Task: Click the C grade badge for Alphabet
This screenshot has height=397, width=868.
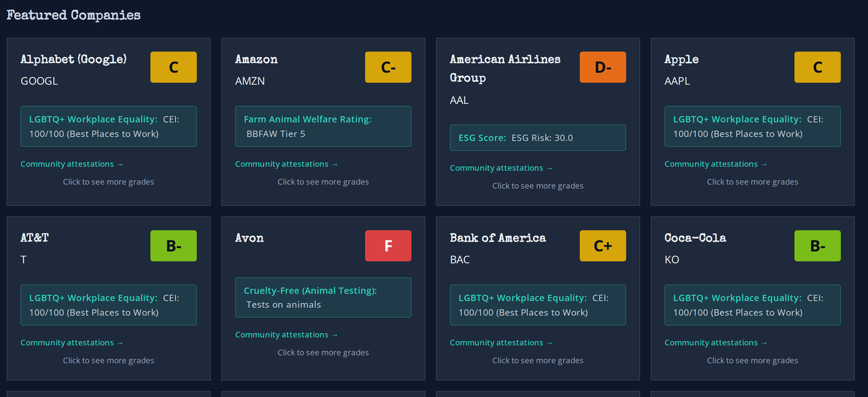Action: click(174, 67)
